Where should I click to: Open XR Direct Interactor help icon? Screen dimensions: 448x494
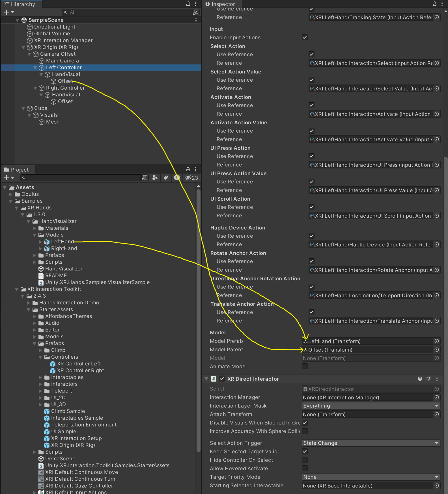pos(420,379)
